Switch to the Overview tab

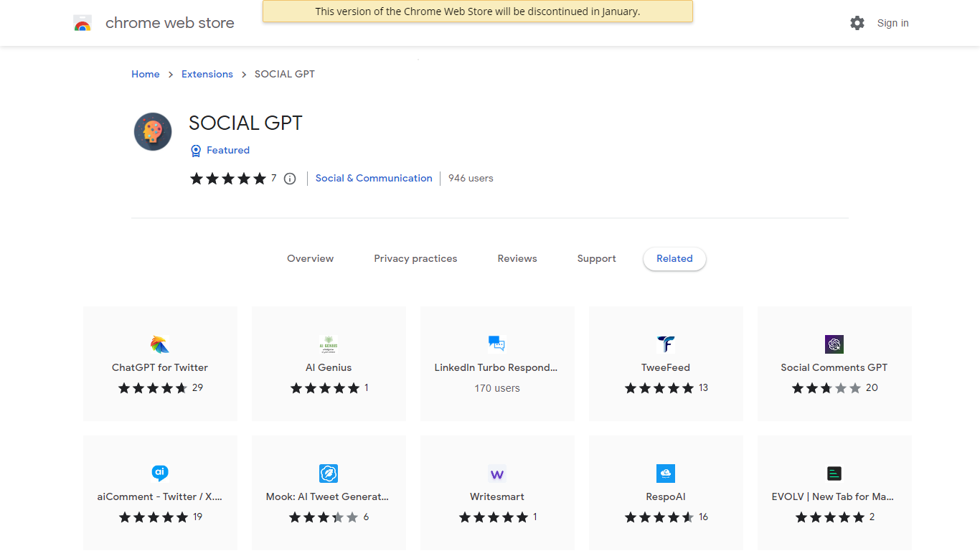(x=310, y=258)
